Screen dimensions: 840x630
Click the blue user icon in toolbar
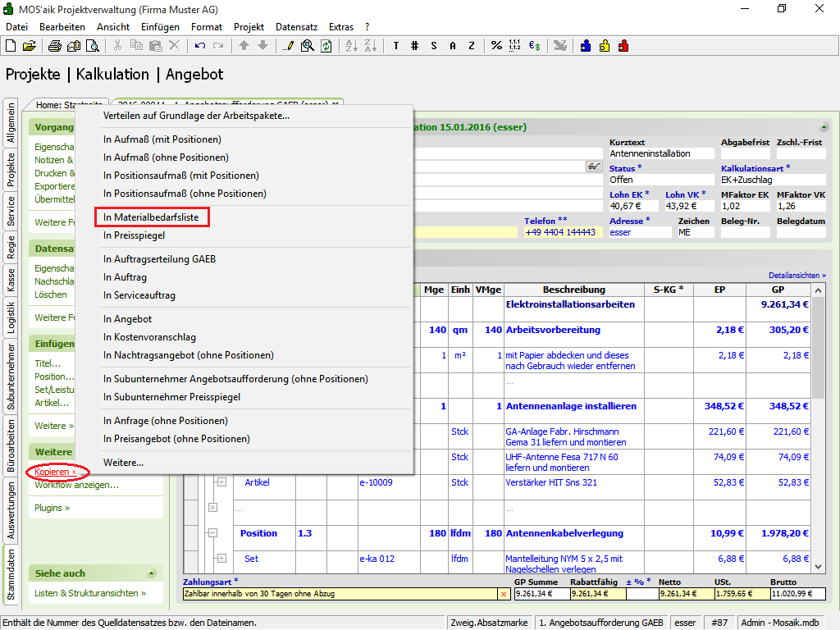click(x=586, y=46)
